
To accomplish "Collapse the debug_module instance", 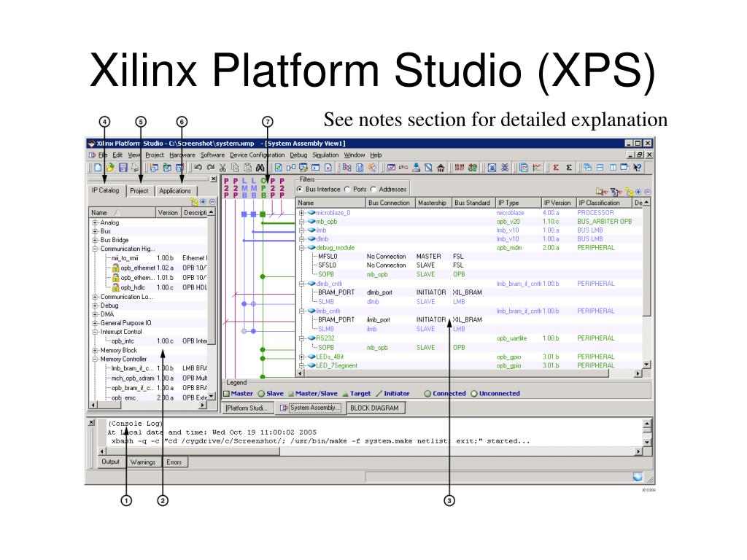I will 301,248.
